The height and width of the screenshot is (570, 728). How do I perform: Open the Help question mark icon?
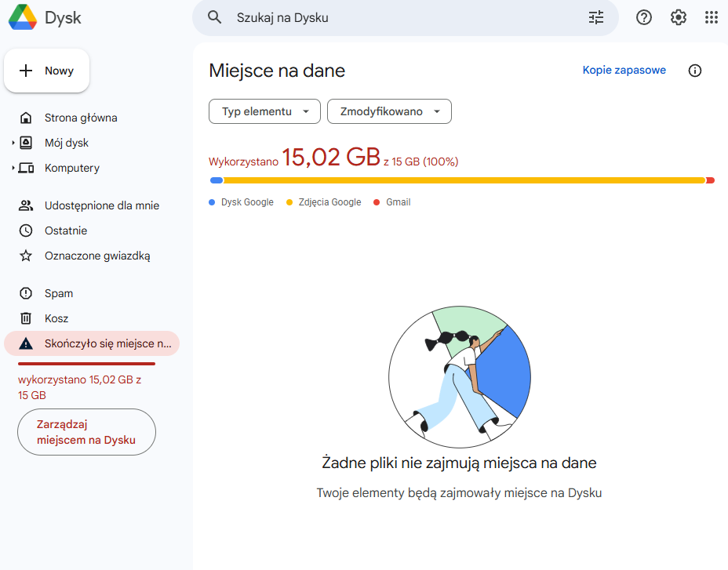tap(644, 17)
